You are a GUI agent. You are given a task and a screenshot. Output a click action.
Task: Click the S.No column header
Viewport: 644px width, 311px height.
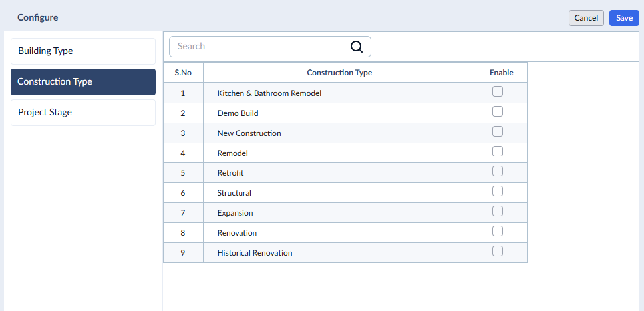(x=183, y=73)
